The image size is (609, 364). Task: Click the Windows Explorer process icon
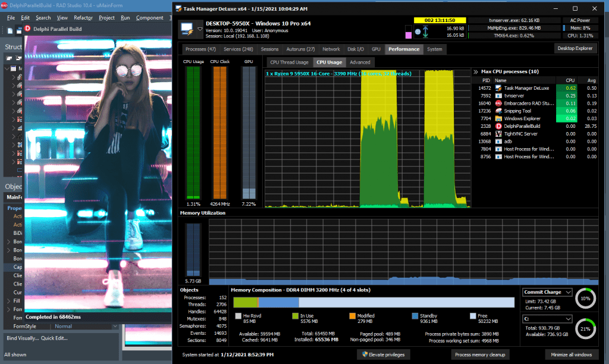coord(498,118)
